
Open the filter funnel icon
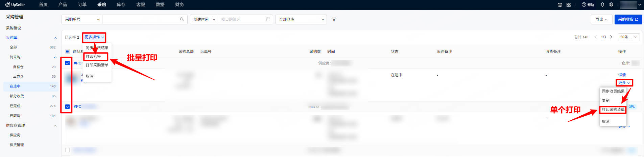[x=334, y=19]
